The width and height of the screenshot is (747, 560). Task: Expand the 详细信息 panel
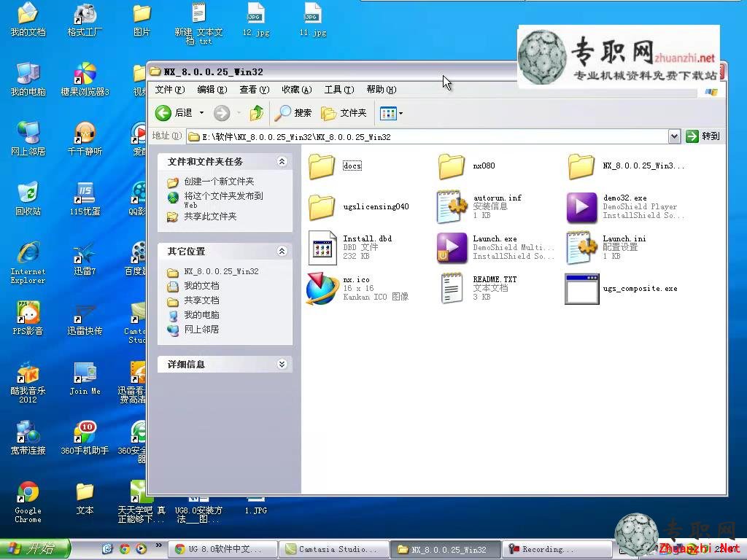[282, 365]
